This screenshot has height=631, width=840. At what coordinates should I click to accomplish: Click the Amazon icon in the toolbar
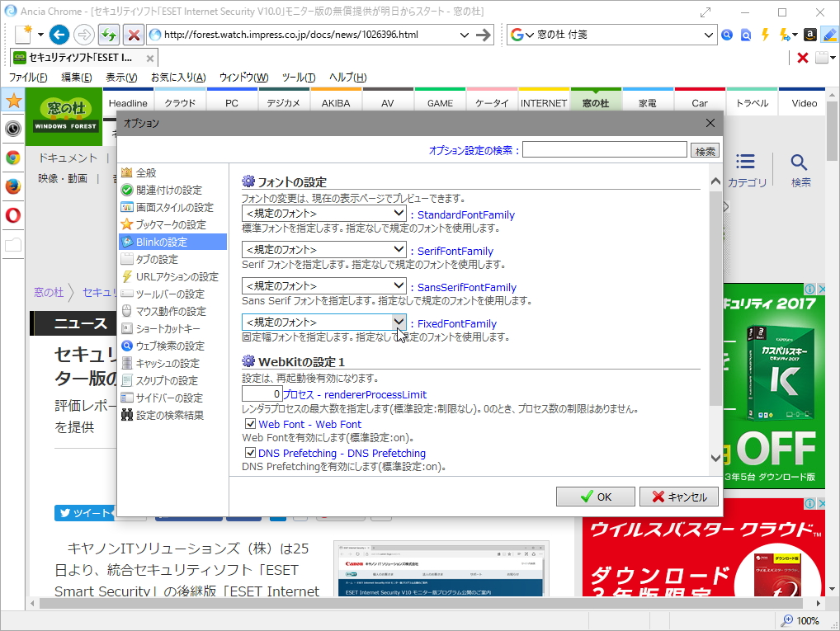[809, 35]
